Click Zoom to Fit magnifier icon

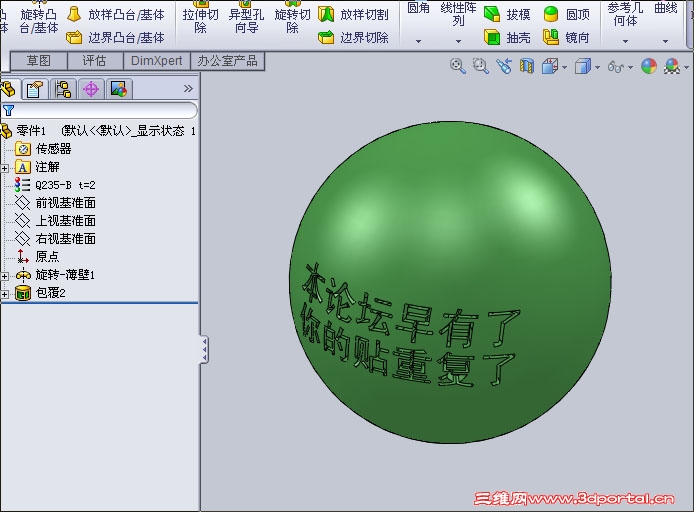coord(458,66)
